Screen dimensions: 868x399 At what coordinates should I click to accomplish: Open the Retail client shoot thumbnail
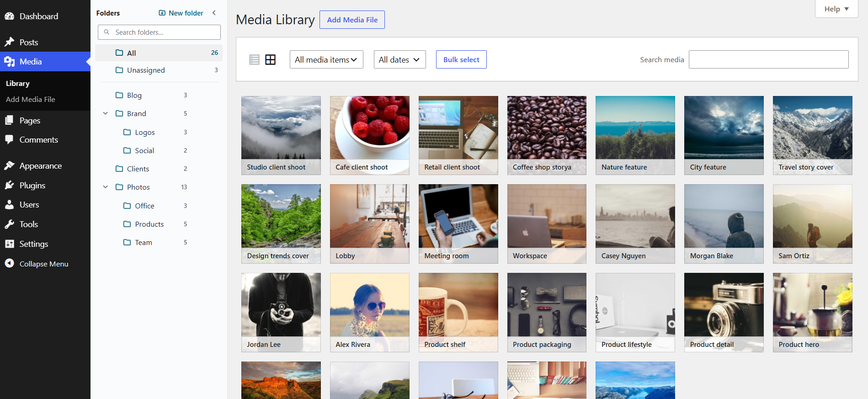[x=458, y=135]
